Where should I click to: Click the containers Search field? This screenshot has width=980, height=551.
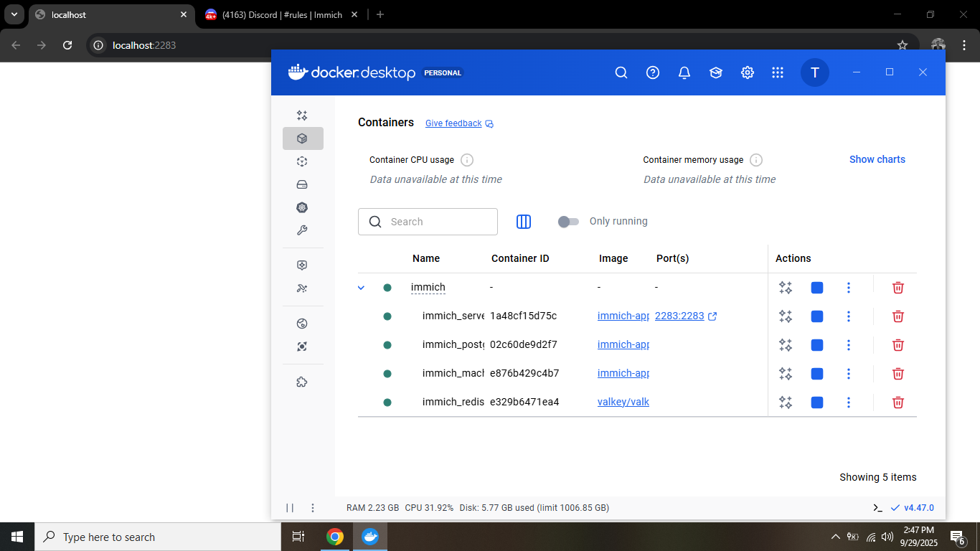point(428,222)
